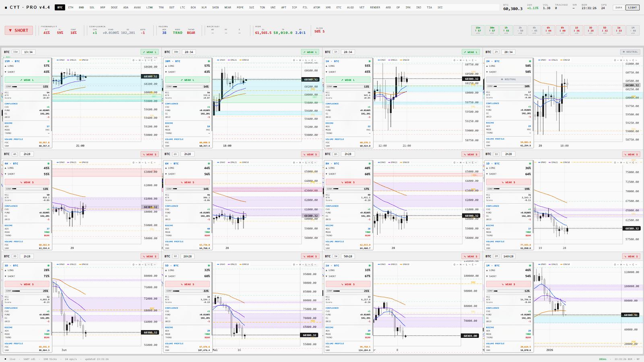Click the CONF 19% bar in 1D panel
The image size is (644, 362).
(508, 189)
